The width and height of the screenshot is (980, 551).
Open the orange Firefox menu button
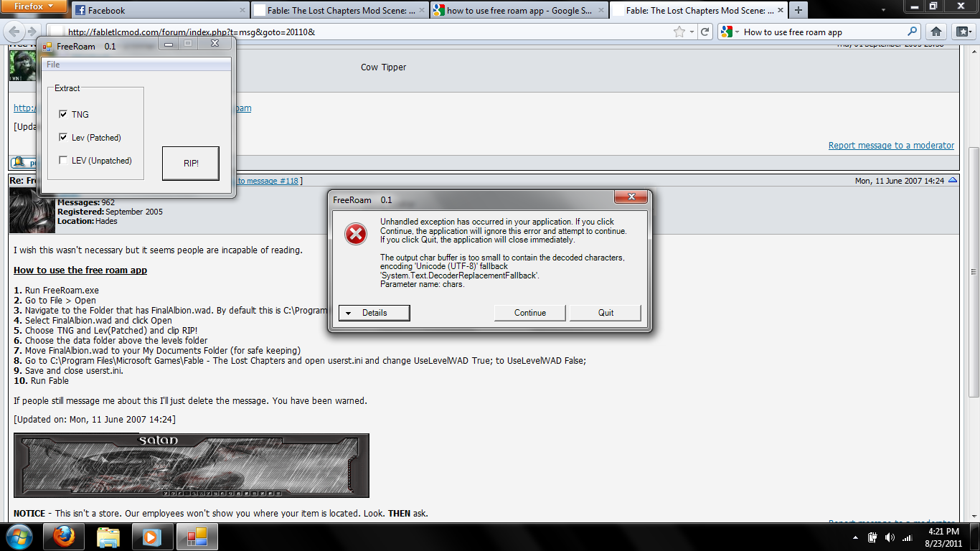pos(34,7)
